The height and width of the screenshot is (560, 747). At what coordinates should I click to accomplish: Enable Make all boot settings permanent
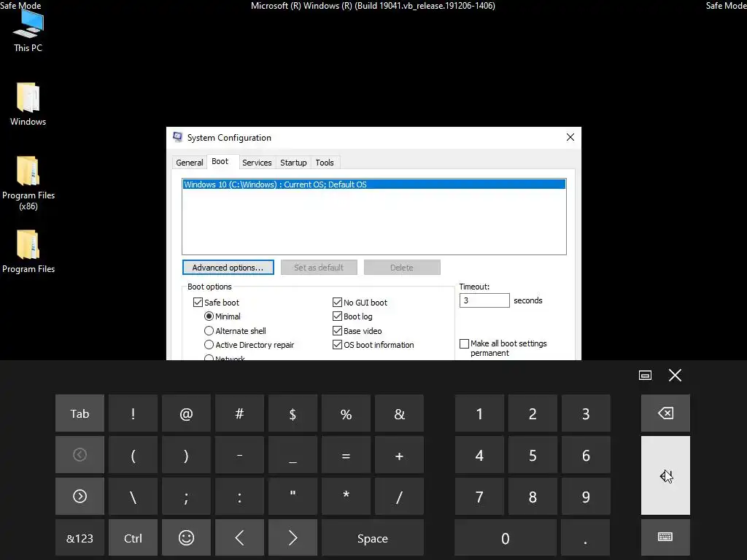tap(464, 344)
